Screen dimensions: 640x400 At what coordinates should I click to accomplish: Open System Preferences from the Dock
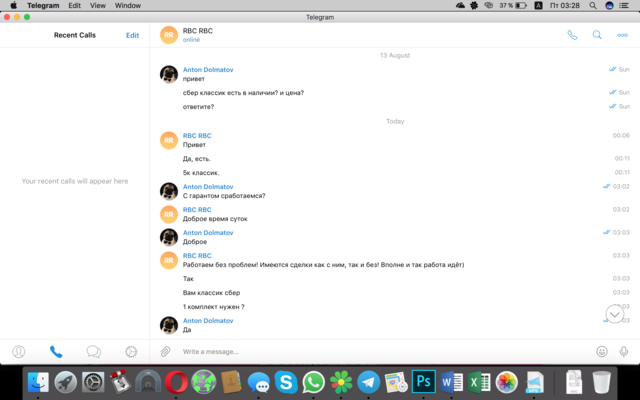point(93,382)
